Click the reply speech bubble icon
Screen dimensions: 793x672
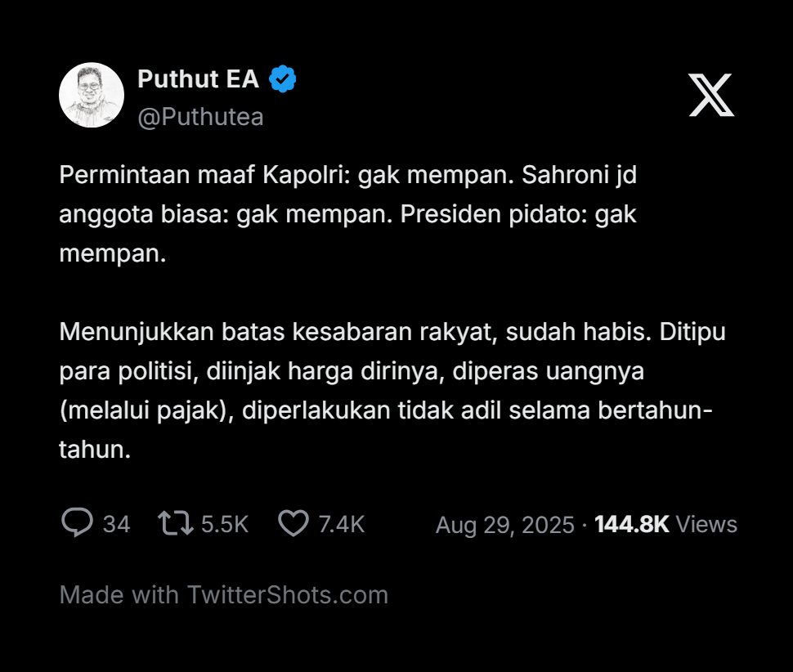click(77, 523)
